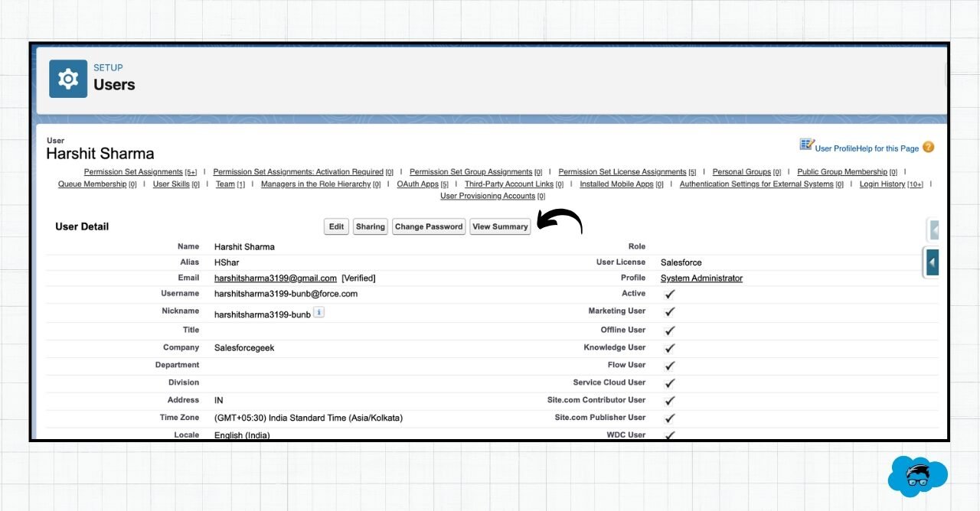Go to OAuth Apps section
This screenshot has height=511, width=980.
(423, 184)
